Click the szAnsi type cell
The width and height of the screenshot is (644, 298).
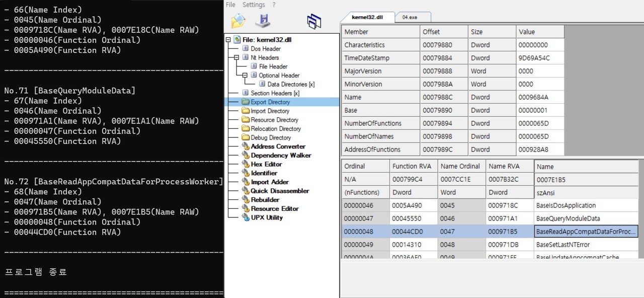(x=586, y=192)
